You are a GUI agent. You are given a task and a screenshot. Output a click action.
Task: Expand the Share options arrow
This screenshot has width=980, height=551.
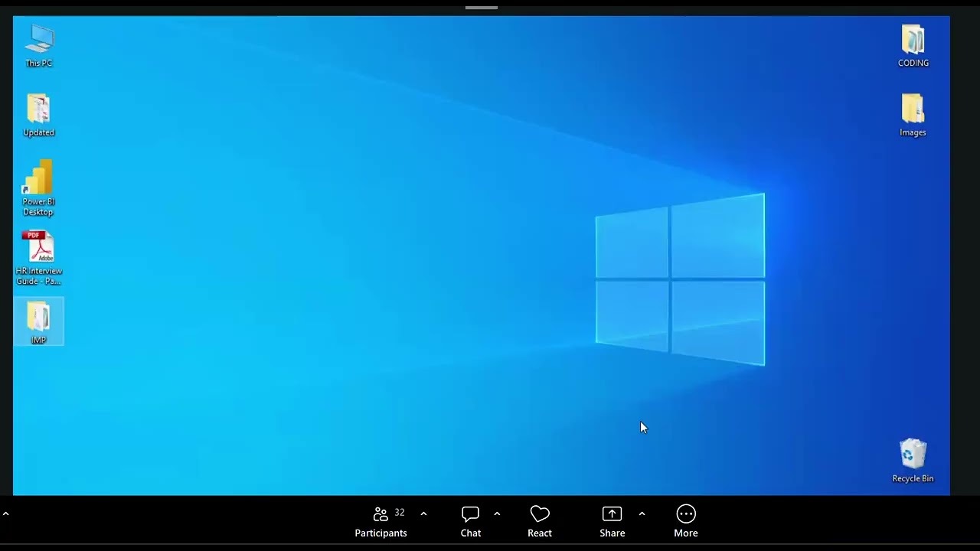[x=642, y=514]
